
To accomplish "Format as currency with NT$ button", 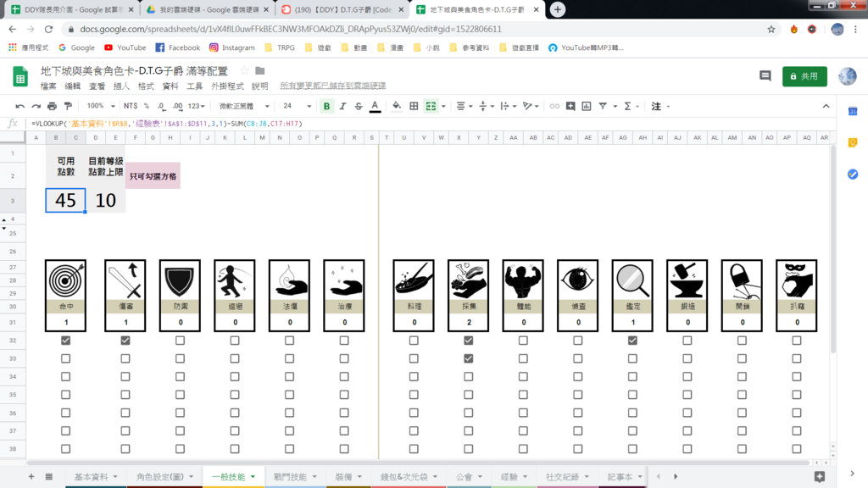I will tap(131, 106).
